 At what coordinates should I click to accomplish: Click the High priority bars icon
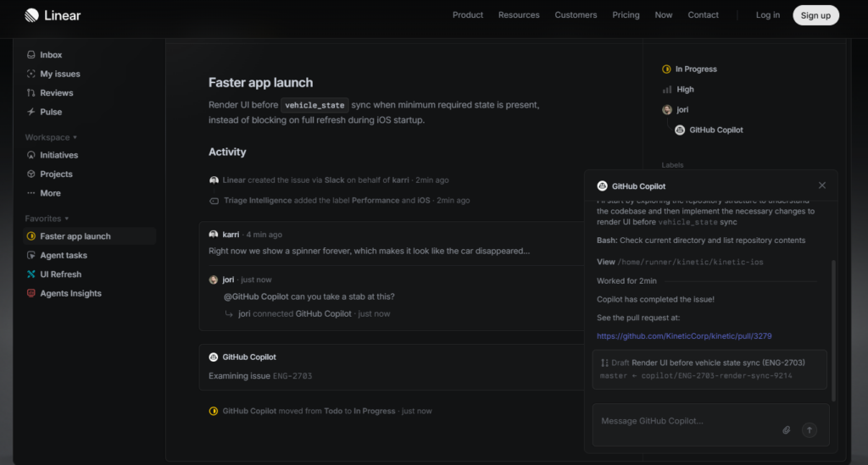click(666, 90)
